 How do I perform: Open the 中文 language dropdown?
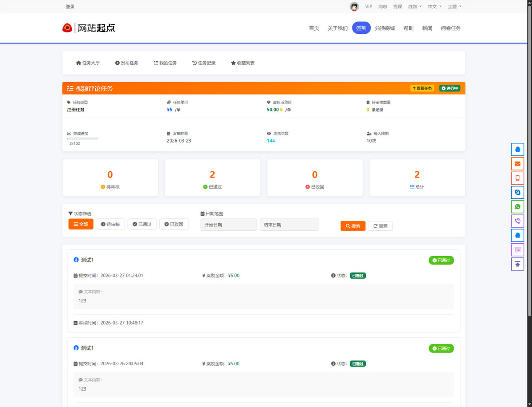tap(434, 7)
